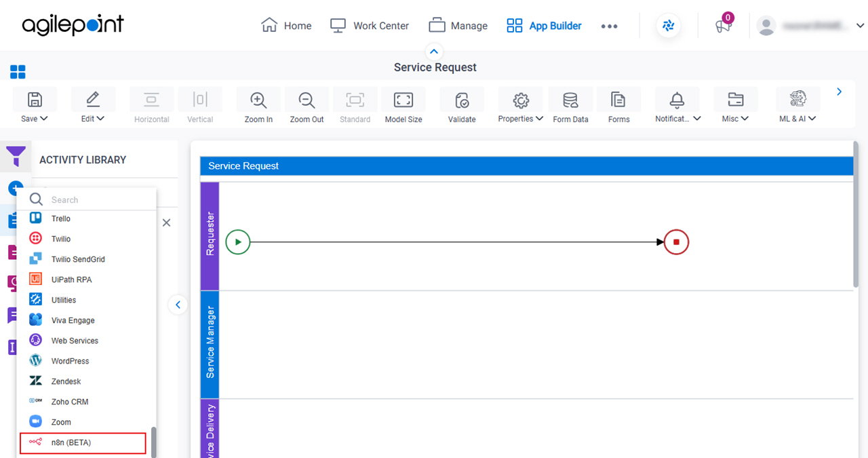This screenshot has width=868, height=458.
Task: Go to the Home menu
Action: (x=286, y=26)
